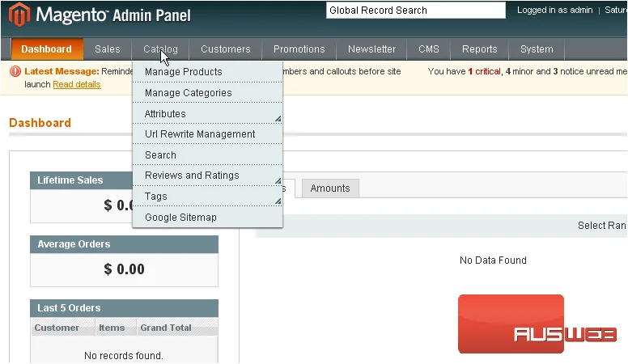Open the Catalog menu
628x364 pixels.
pos(160,49)
